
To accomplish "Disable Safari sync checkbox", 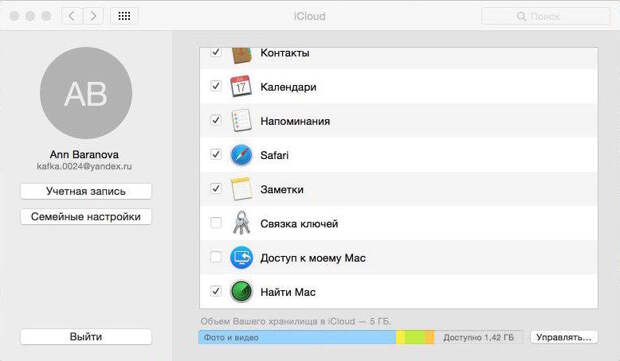I will [x=216, y=154].
